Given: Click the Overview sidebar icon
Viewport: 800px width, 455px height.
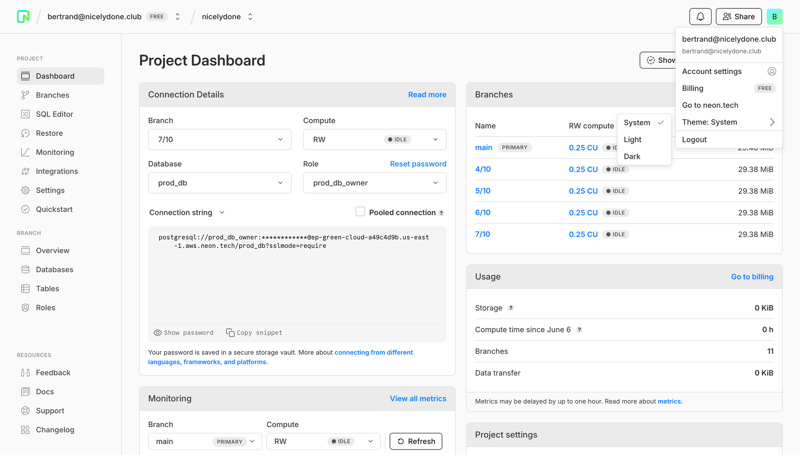Looking at the screenshot, I should (x=25, y=250).
